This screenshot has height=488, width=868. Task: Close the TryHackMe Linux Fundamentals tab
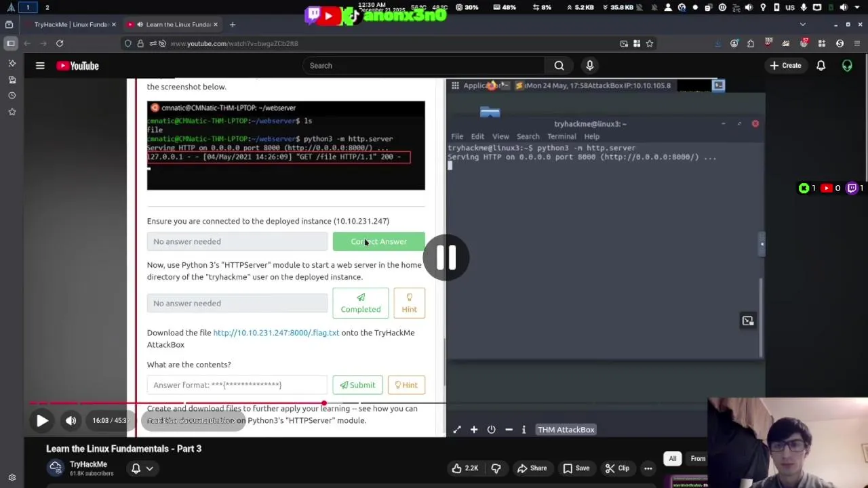click(113, 24)
